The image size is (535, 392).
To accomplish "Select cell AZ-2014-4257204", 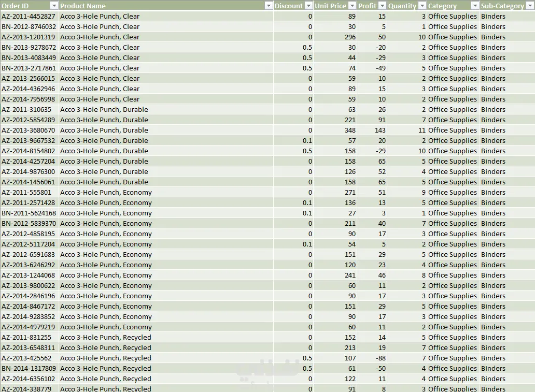I will pyautogui.click(x=29, y=161).
